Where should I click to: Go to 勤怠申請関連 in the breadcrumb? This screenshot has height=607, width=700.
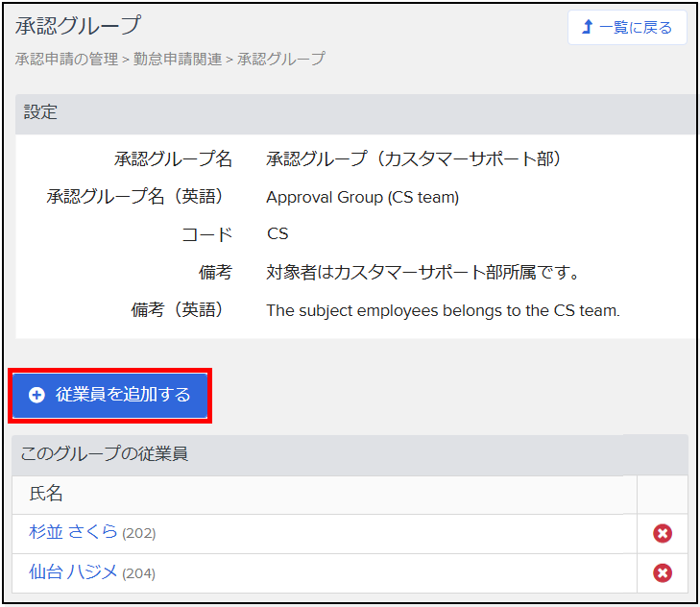(x=178, y=59)
